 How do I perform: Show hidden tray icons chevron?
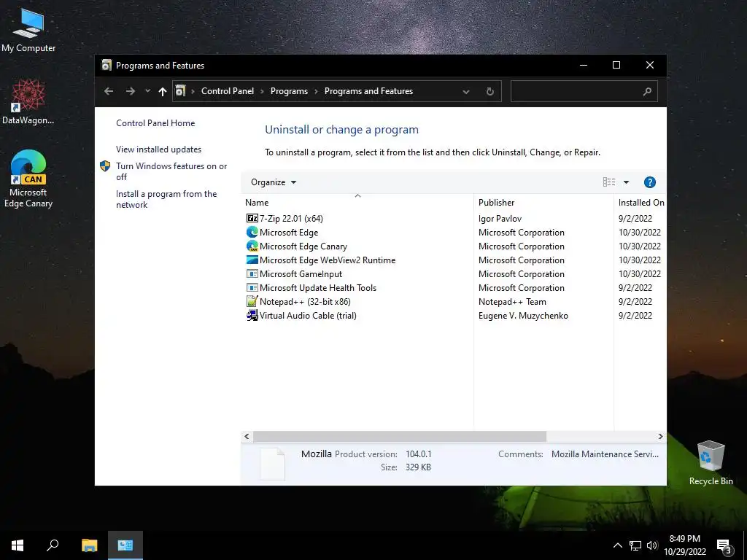pyautogui.click(x=617, y=545)
